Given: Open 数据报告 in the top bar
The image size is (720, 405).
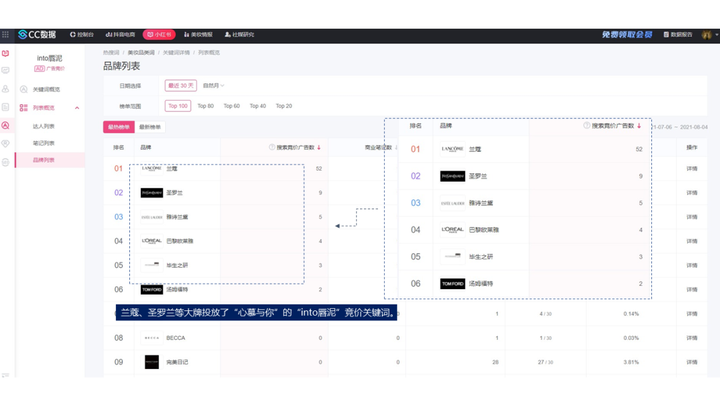Looking at the screenshot, I should [678, 34].
